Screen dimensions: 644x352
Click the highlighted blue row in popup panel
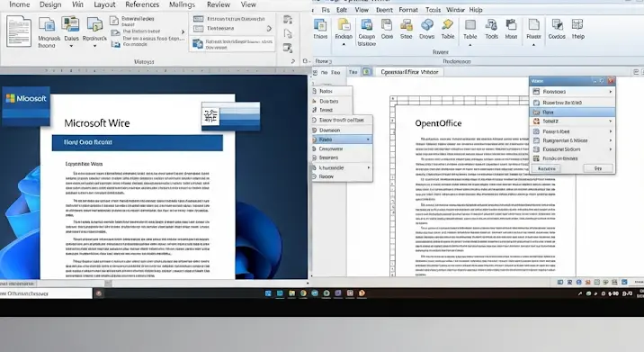click(572, 112)
